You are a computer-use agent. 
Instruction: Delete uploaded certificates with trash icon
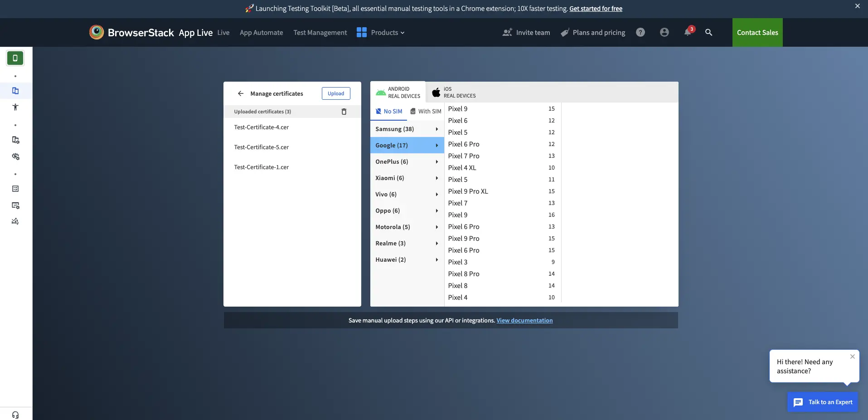pos(344,112)
